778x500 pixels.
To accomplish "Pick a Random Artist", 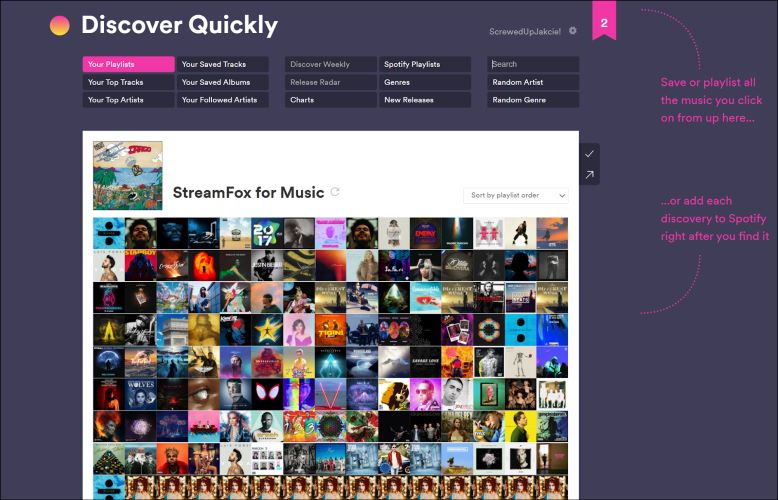I will click(533, 82).
